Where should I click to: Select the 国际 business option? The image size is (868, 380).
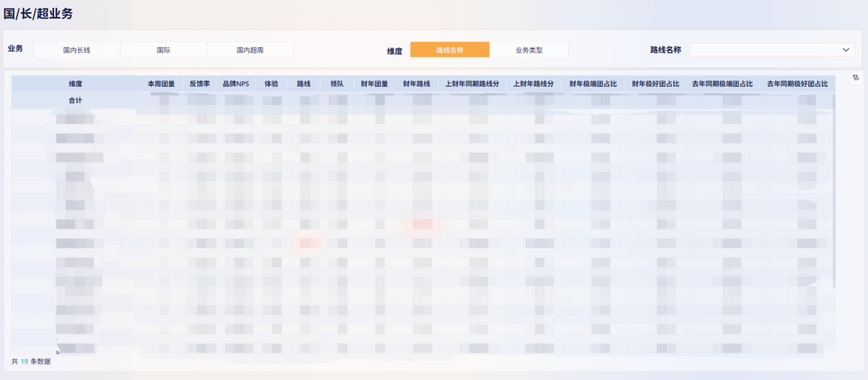[163, 51]
